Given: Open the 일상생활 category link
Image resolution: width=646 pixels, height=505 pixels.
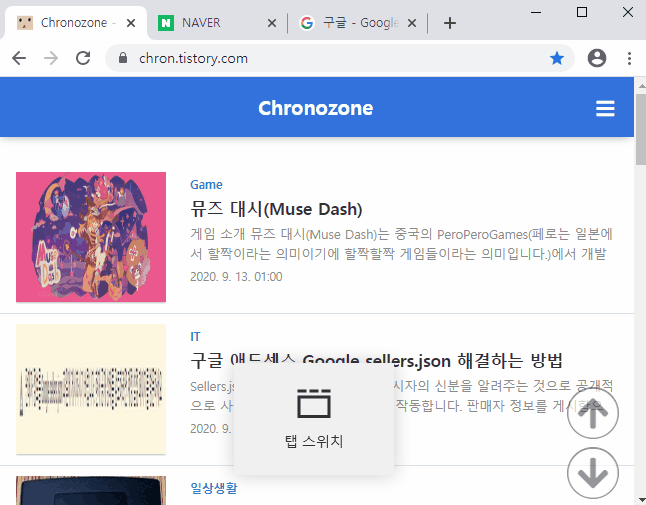Looking at the screenshot, I should coord(213,488).
